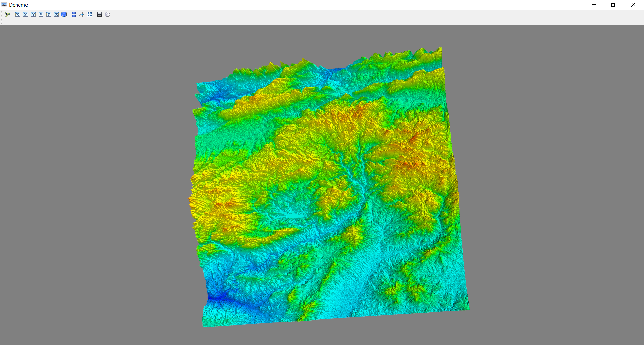The height and width of the screenshot is (345, 644).
Task: Click the gray background left of terrain
Action: (x=94, y=185)
